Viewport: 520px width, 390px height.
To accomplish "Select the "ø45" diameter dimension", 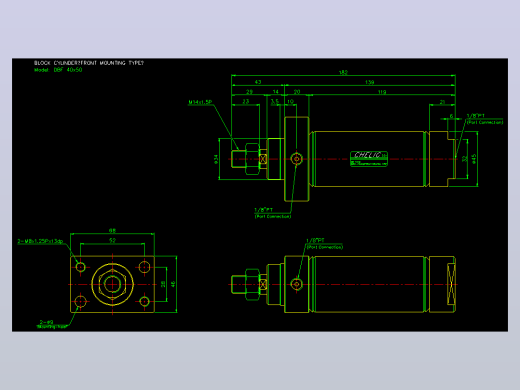I will (474, 159).
